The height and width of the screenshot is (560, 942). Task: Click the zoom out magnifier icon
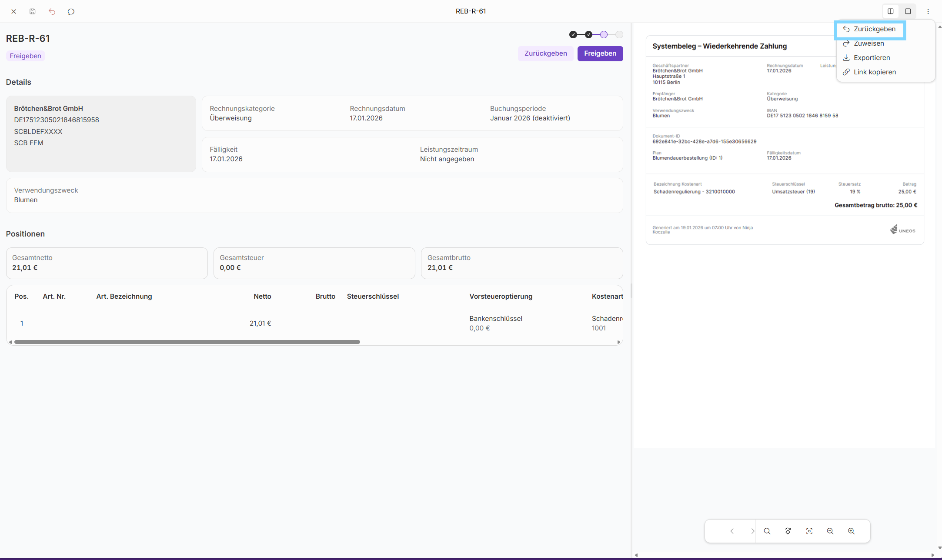tap(830, 531)
